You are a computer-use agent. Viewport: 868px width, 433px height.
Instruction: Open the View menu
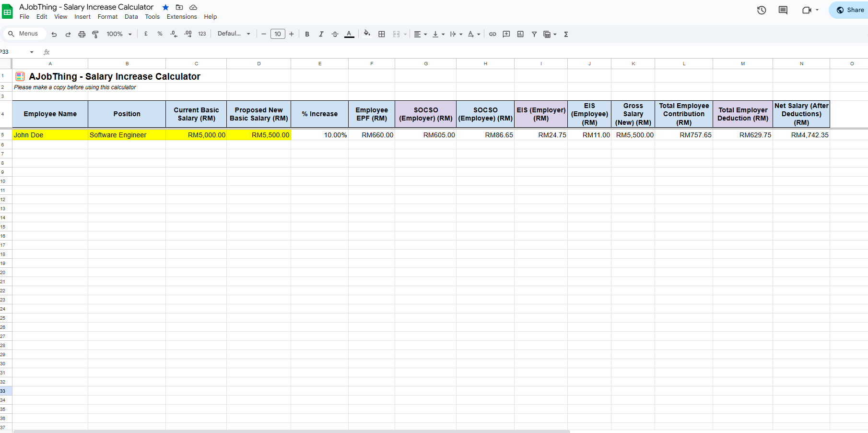pyautogui.click(x=61, y=17)
